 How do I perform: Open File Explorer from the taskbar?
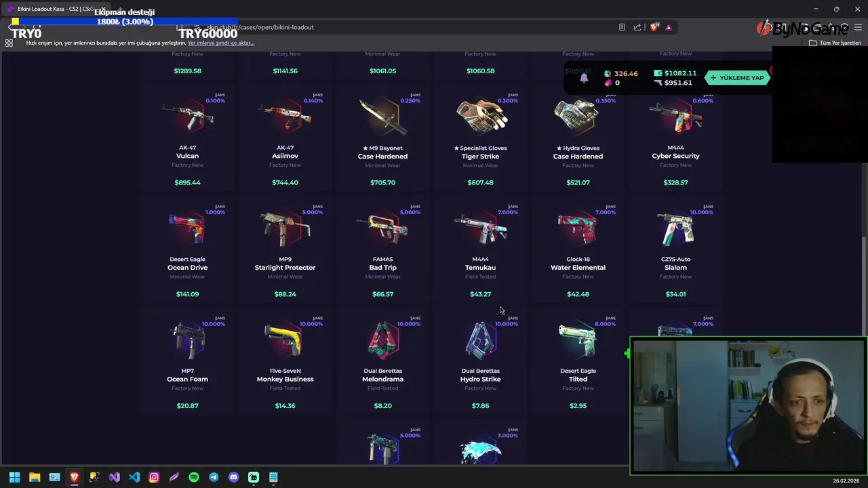click(x=35, y=477)
